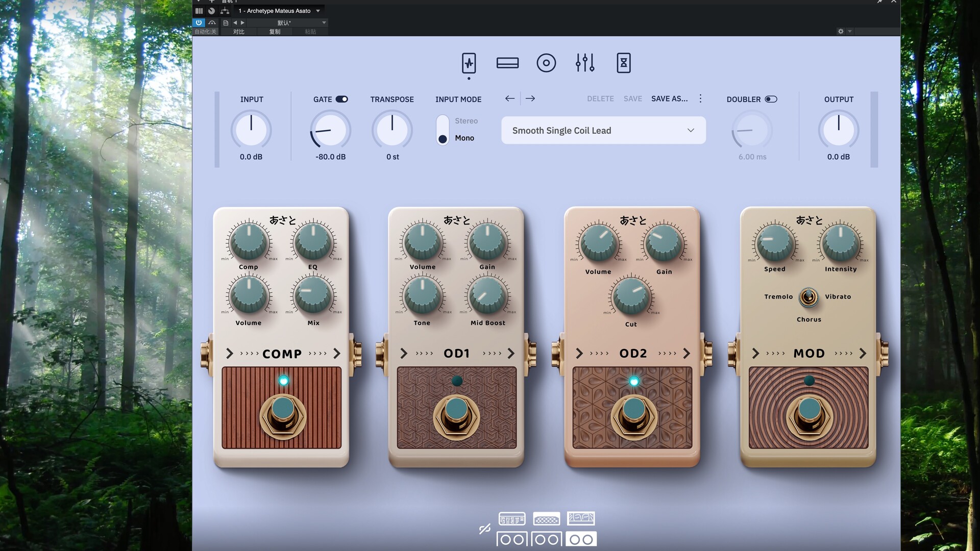The image size is (980, 551).
Task: Open the 1 - Archetype Mateus Asato plugin selector
Action: [278, 10]
